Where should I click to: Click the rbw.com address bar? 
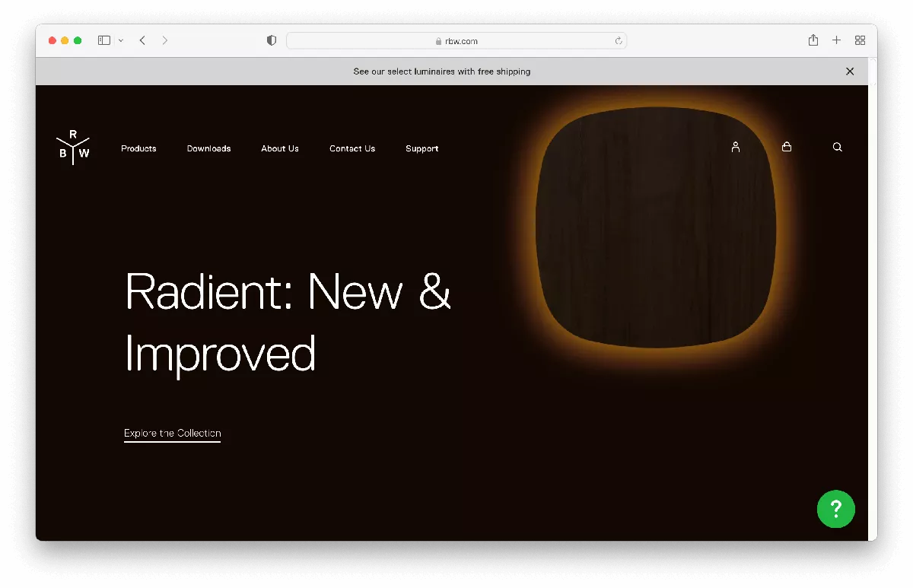[456, 41]
